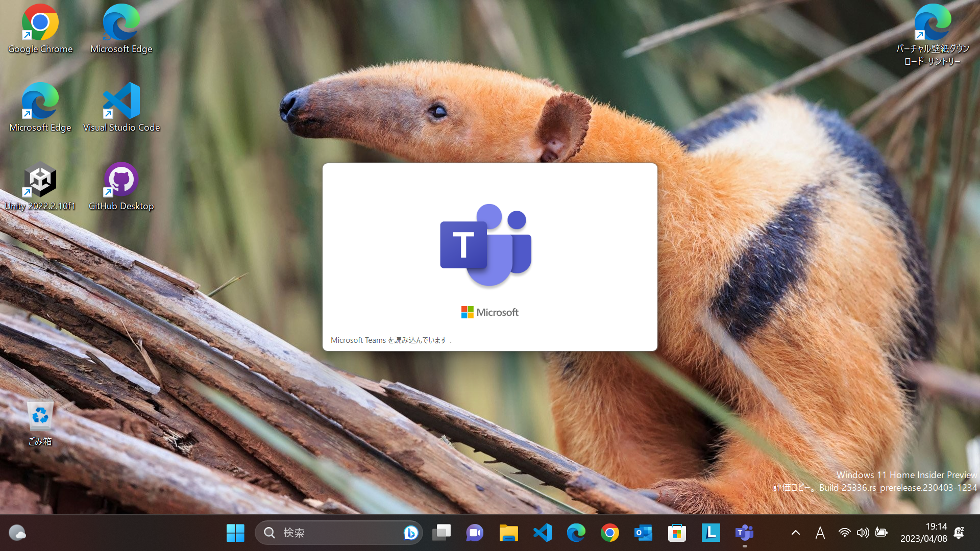The image size is (980, 551).
Task: Open the weather widget in the taskbar
Action: [17, 533]
